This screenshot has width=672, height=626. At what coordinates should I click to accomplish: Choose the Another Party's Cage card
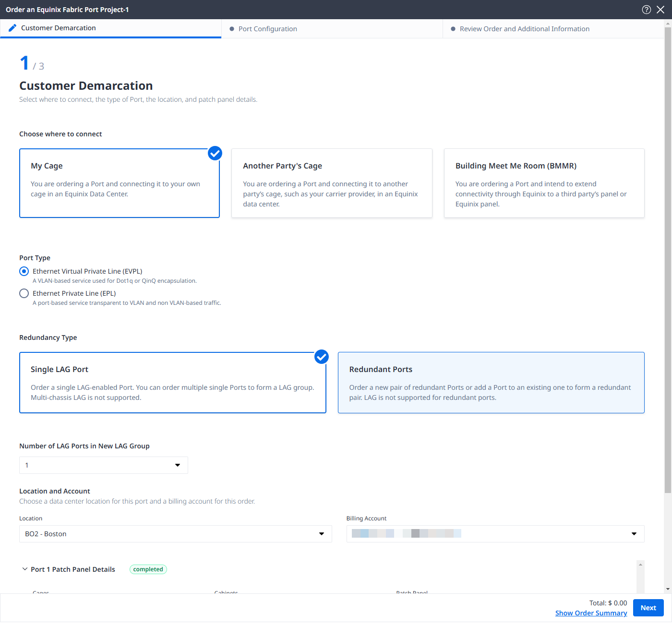pos(332,183)
